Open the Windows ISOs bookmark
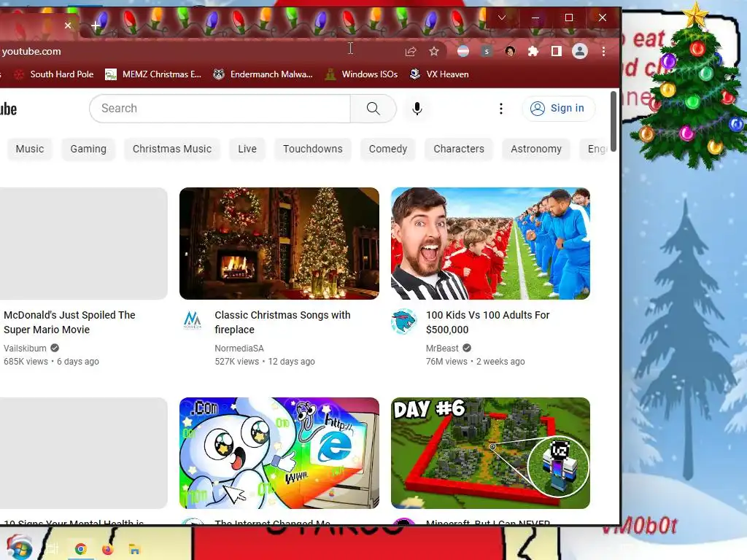 [362, 74]
